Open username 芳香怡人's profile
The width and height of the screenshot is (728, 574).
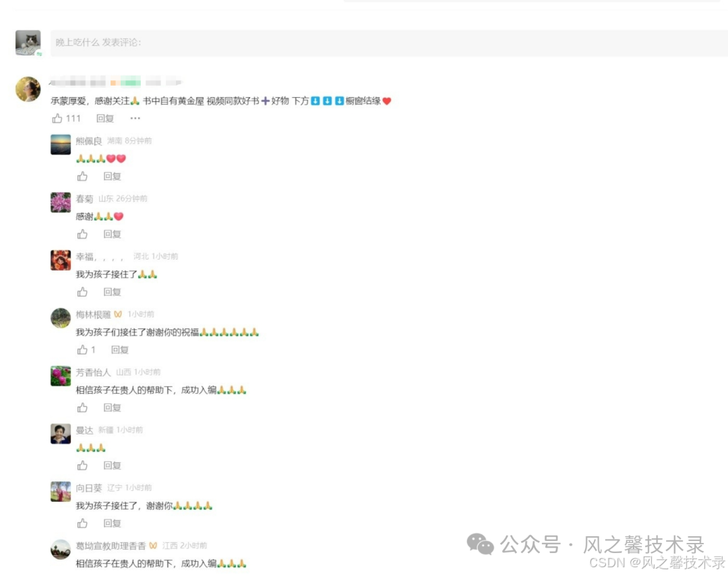[x=93, y=372]
